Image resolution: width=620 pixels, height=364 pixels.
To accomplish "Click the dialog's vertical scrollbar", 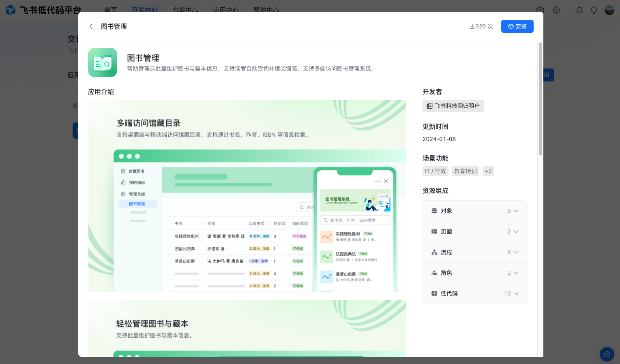I will 540,99.
